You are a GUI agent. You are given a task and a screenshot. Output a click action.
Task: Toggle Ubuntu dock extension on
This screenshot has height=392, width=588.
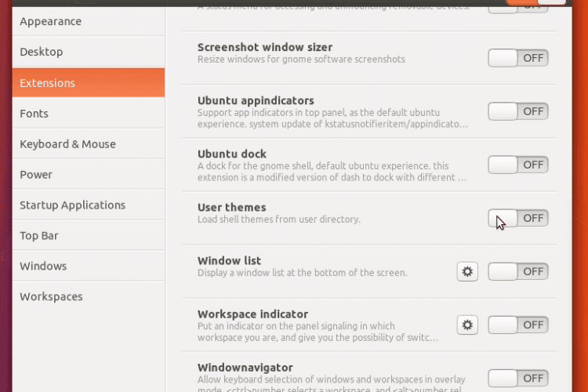point(518,165)
